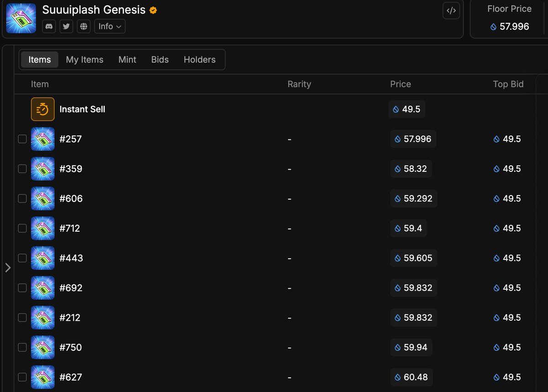The height and width of the screenshot is (392, 548).
Task: Open item #606 thumbnail image
Action: point(42,199)
